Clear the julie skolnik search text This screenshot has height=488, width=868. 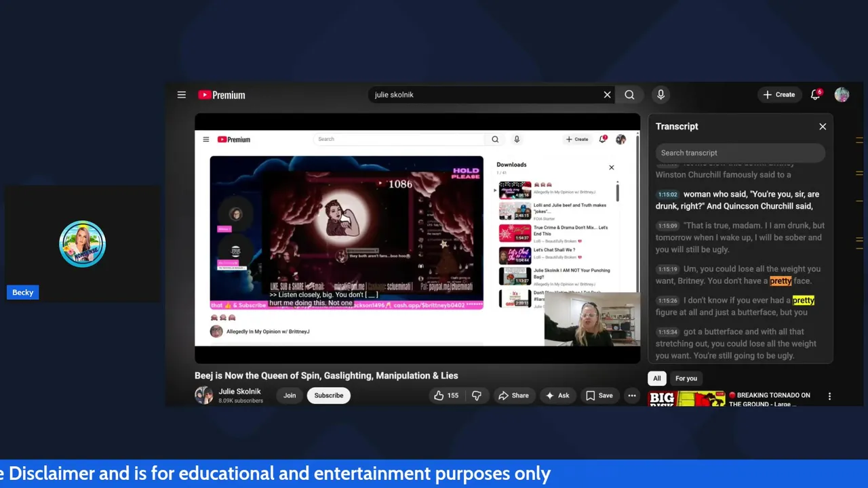point(607,95)
